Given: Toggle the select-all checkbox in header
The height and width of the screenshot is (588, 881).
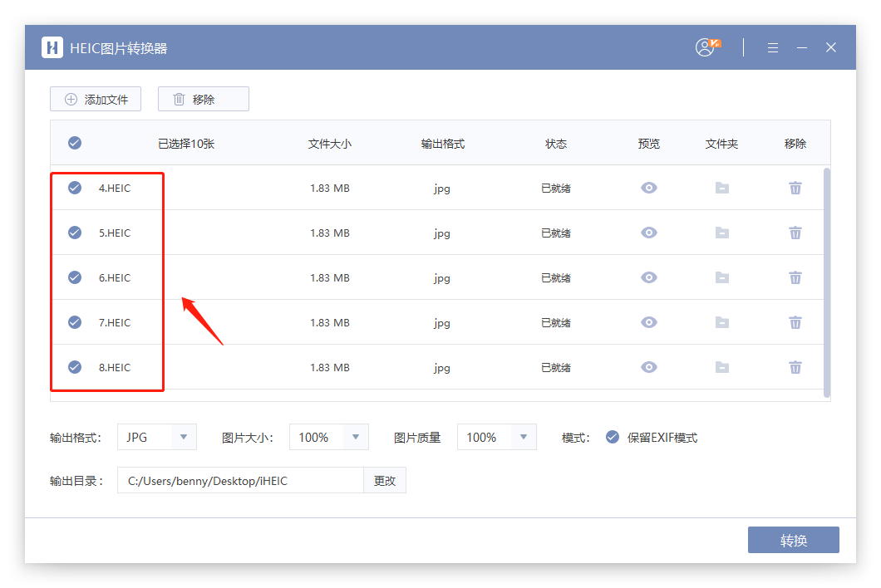Looking at the screenshot, I should tap(75, 143).
